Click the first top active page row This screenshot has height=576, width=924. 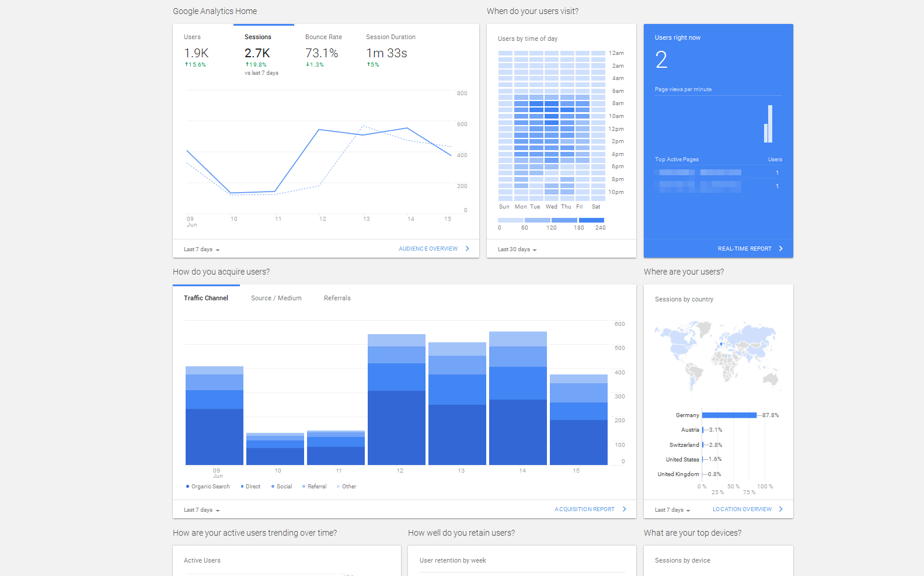718,172
